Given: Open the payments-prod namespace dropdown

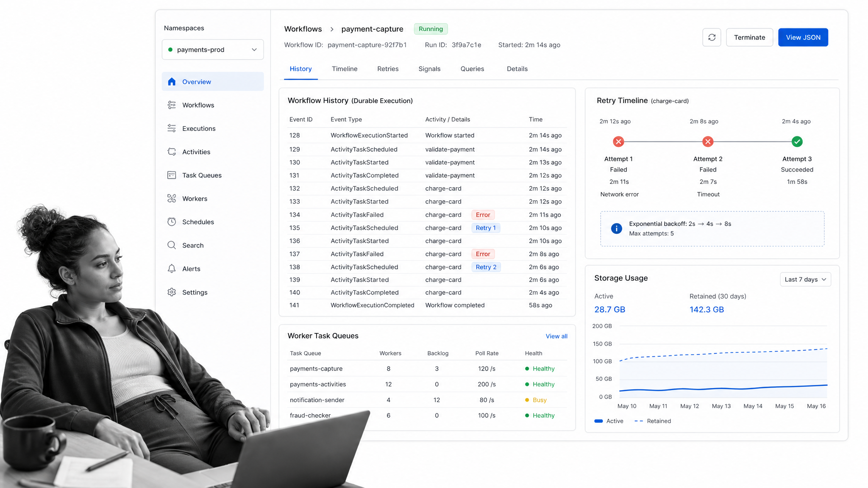Looking at the screenshot, I should 213,50.
